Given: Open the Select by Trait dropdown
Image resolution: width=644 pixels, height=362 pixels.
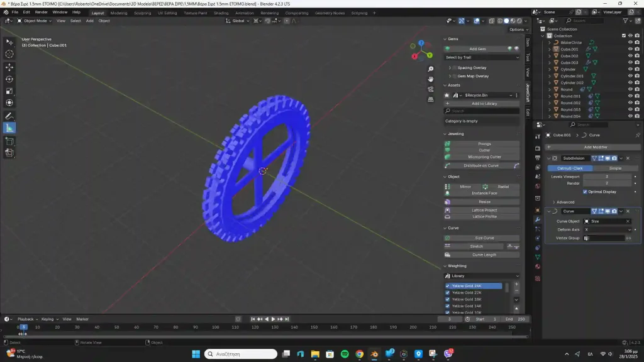Looking at the screenshot, I should tap(482, 57).
